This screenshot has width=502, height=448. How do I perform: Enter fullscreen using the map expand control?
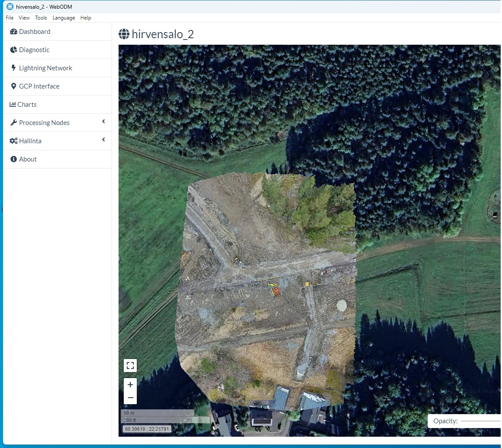(x=130, y=366)
